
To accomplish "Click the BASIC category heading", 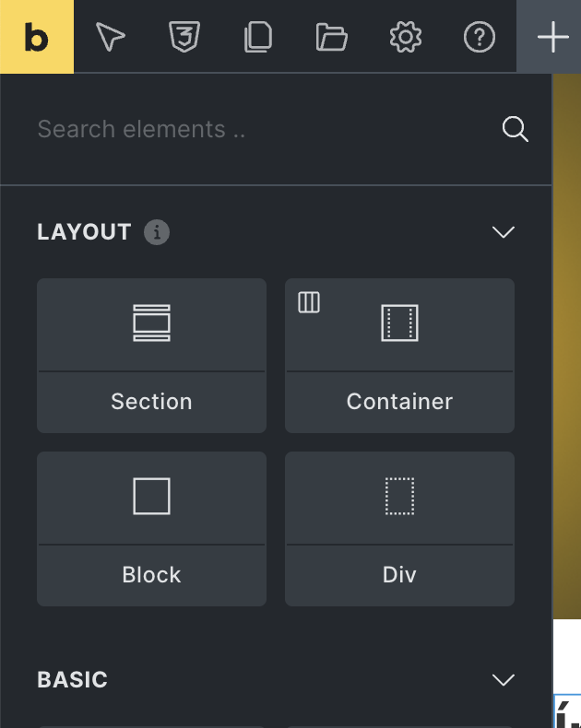I will (x=73, y=680).
